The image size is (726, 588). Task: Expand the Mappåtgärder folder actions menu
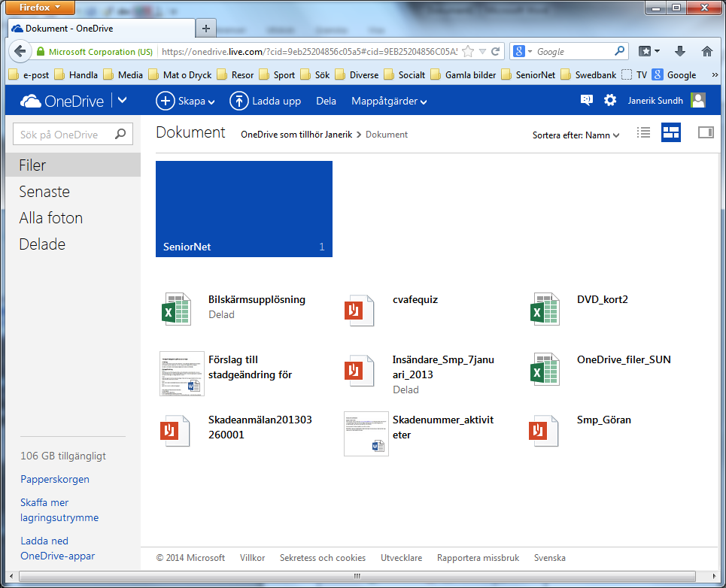(389, 101)
